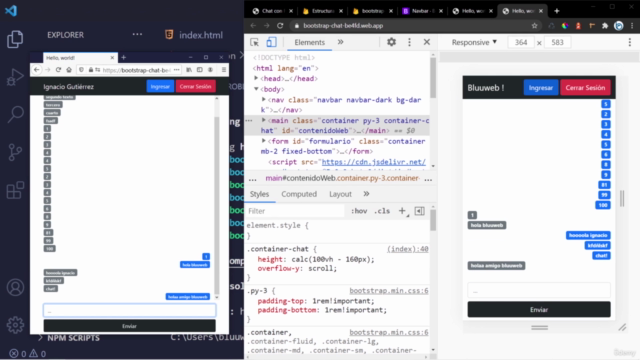Open the cdn.jsdelivr.net script link
Viewport: 640px width, 360px height.
coord(373,162)
